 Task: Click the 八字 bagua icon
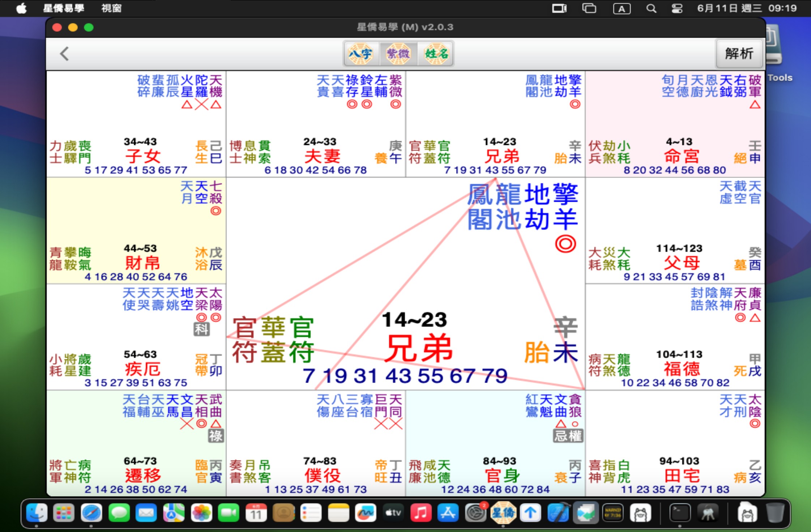click(361, 54)
